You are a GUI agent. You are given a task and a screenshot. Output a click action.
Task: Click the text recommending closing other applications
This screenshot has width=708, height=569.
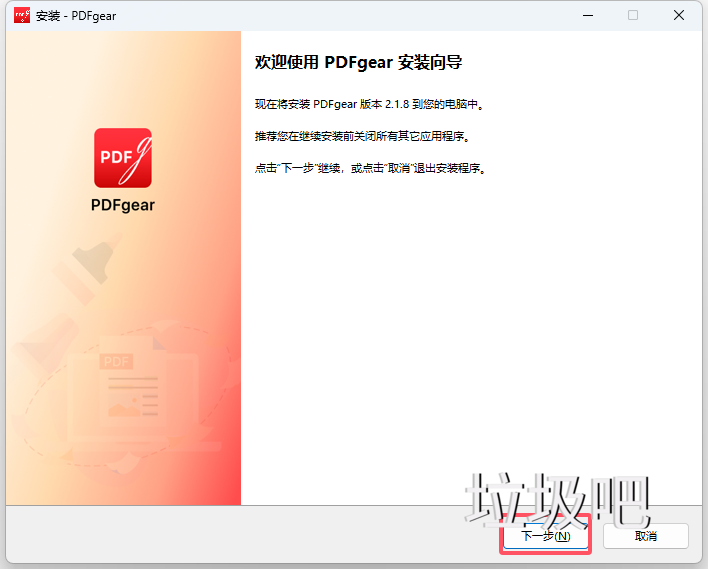pos(362,136)
